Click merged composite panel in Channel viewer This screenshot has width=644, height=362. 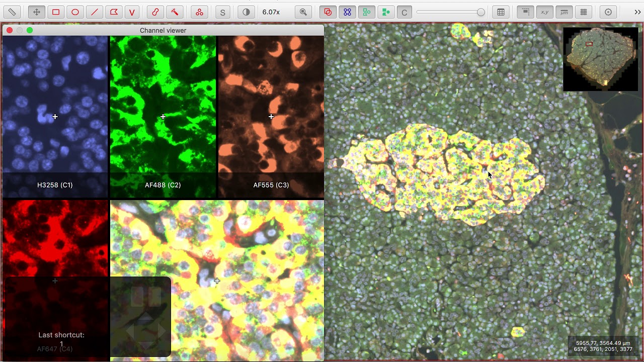point(217,280)
